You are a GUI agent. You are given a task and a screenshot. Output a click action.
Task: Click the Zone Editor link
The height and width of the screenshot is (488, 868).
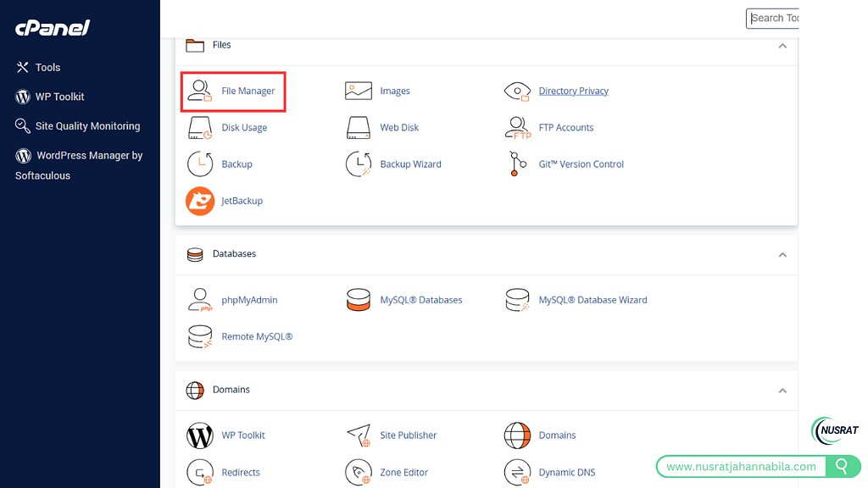click(404, 473)
